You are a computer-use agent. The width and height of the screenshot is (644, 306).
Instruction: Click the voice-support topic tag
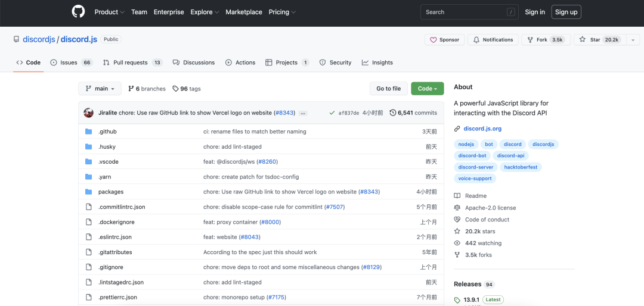point(475,179)
